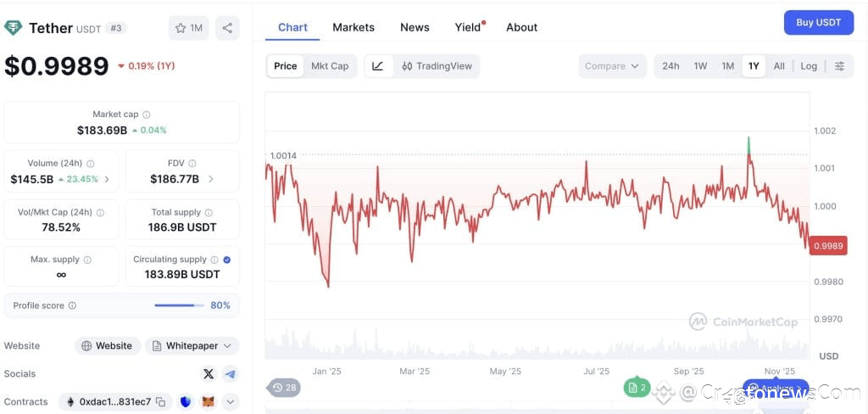Copy the 0xdac1...831ec7 contract address

click(x=161, y=402)
